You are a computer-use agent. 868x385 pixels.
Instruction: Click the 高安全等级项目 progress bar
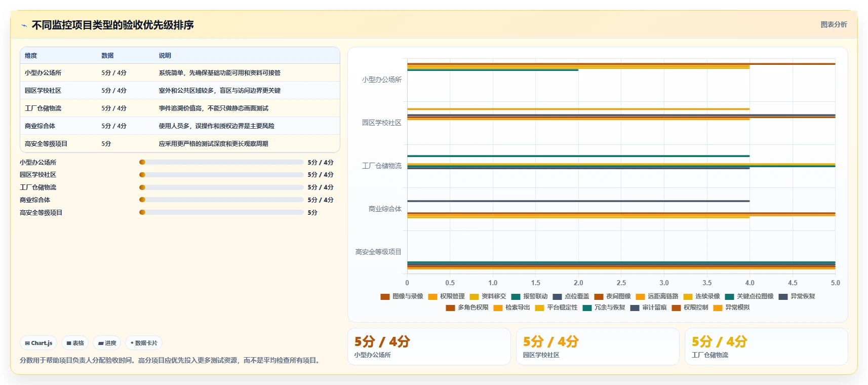click(221, 212)
